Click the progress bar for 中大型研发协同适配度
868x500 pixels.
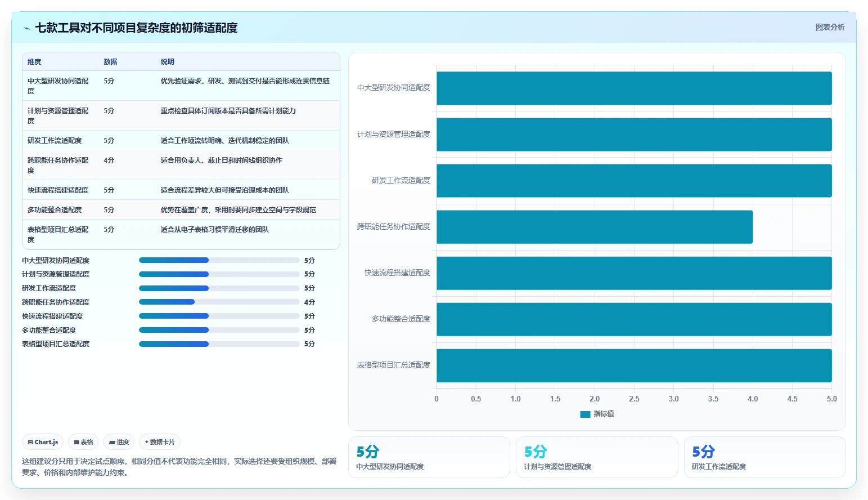219,260
